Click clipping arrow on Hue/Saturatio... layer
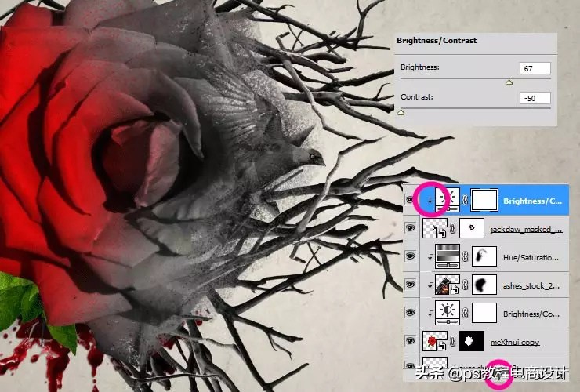The image size is (580, 392). coord(430,256)
